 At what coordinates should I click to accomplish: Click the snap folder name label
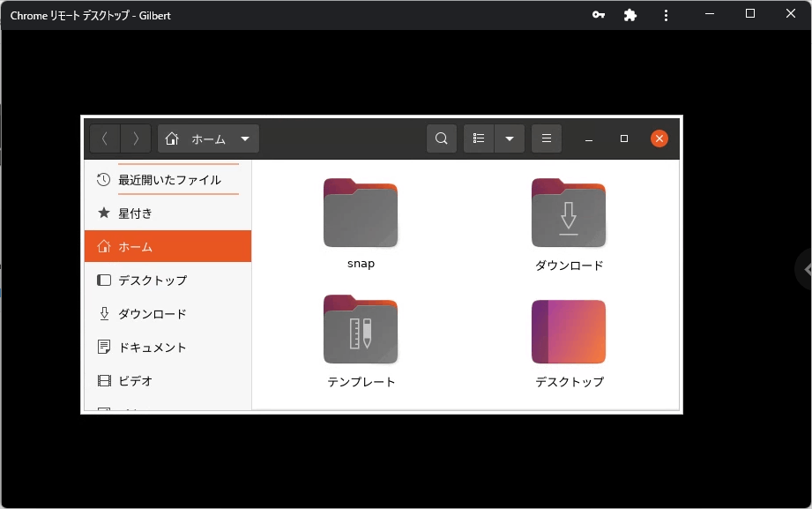coord(361,263)
